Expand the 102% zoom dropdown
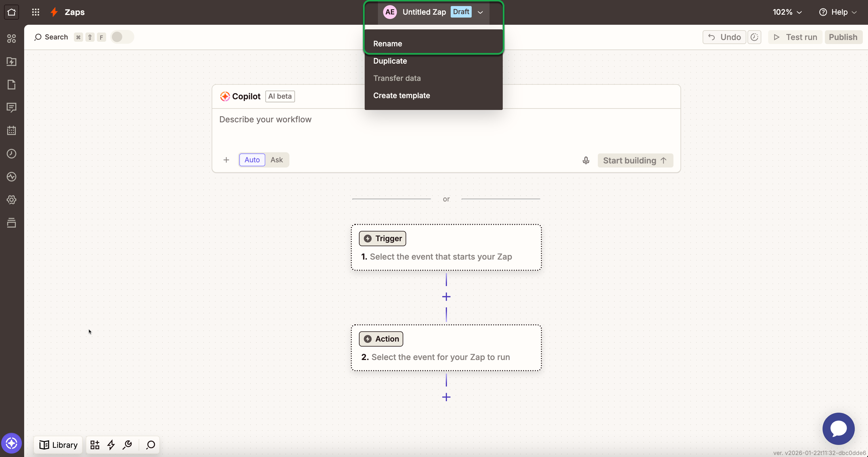This screenshot has height=457, width=868. [787, 12]
